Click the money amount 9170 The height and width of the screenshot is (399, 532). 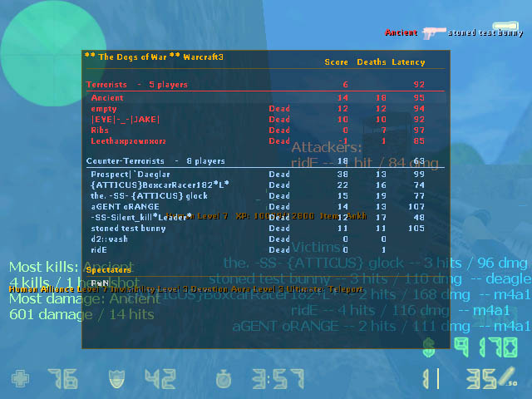pos(485,347)
